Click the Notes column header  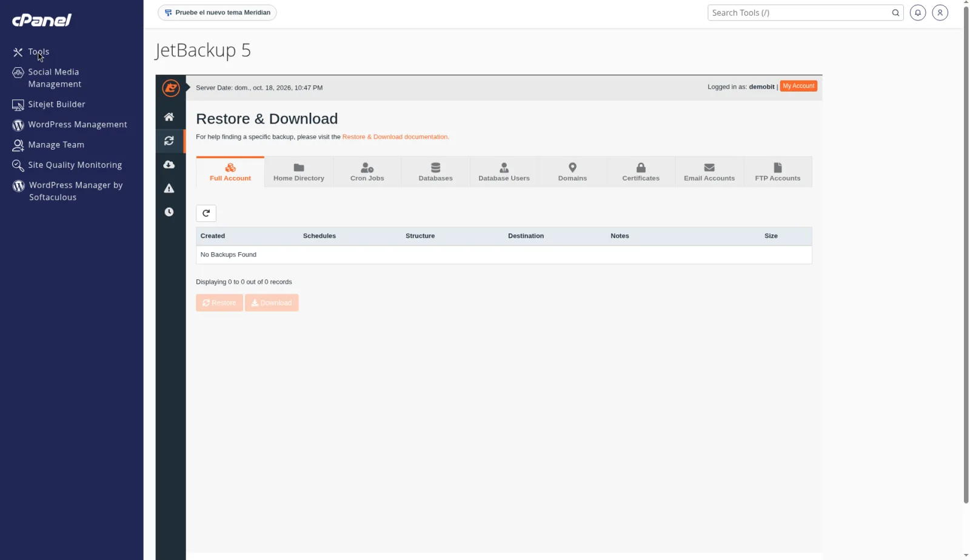[x=620, y=236]
